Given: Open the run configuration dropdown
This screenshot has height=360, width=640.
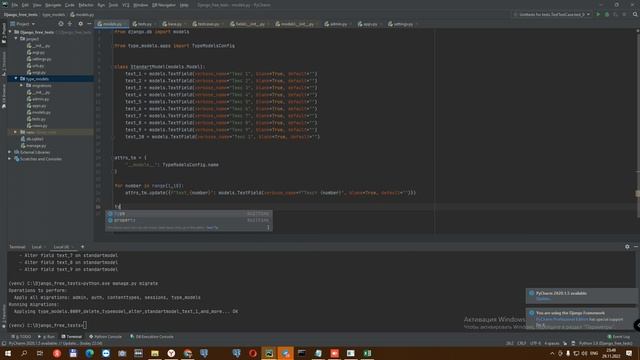Looking at the screenshot, I should coord(552,14).
